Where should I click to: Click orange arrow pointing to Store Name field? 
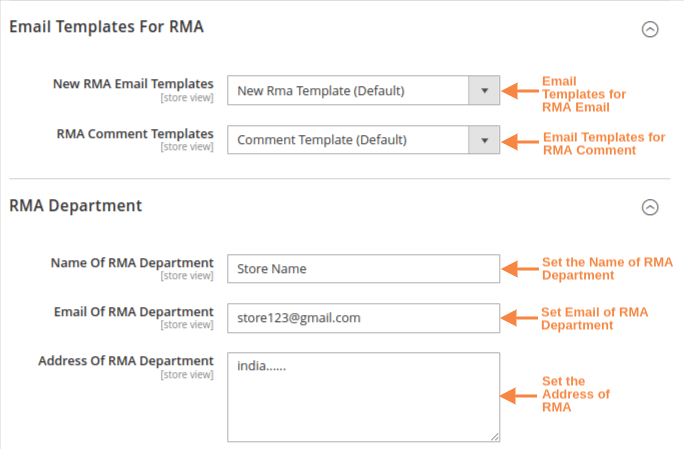(x=518, y=269)
